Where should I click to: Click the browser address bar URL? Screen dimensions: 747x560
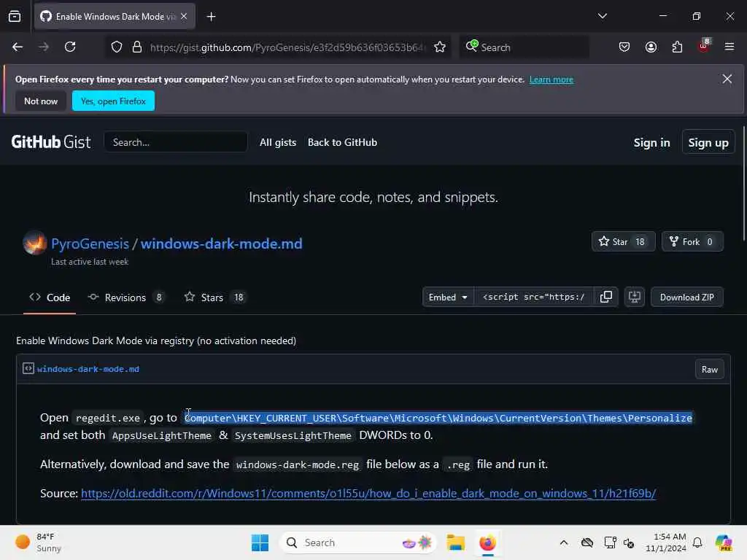(x=286, y=47)
